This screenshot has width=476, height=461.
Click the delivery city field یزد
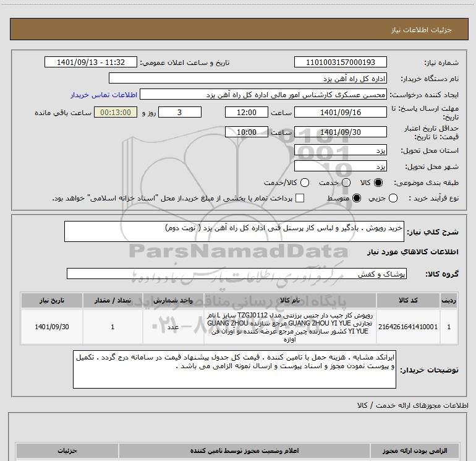click(x=340, y=166)
